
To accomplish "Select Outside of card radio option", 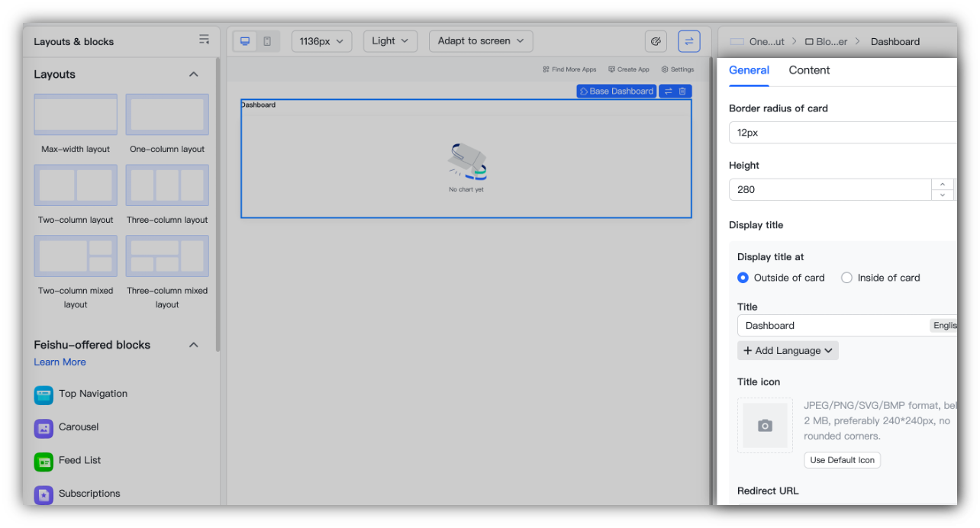I will click(x=743, y=278).
